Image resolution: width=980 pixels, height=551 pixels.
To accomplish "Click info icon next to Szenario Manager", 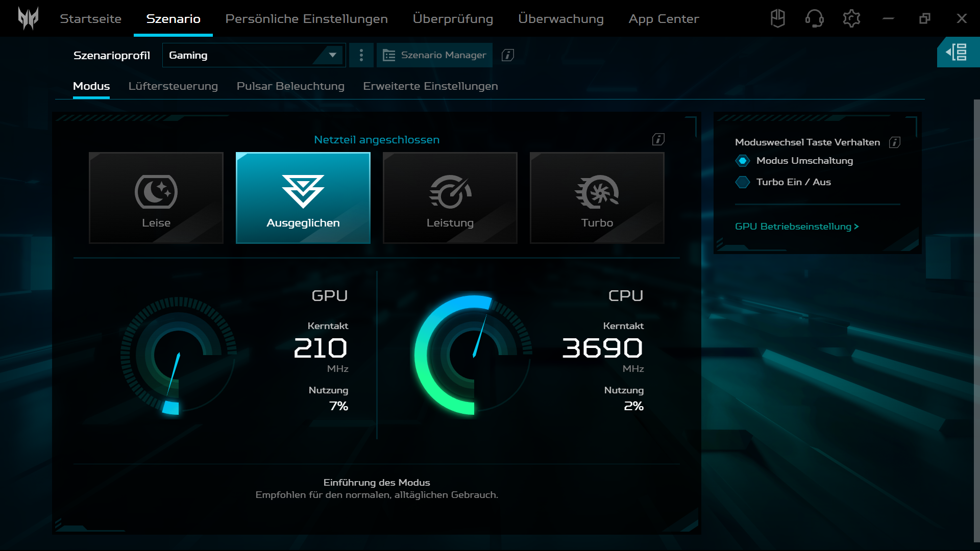I will pos(507,55).
